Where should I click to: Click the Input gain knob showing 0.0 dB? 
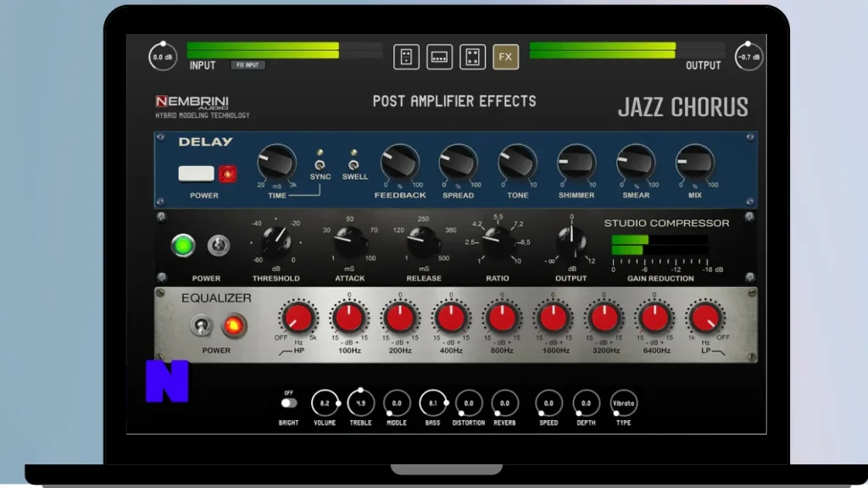point(163,57)
